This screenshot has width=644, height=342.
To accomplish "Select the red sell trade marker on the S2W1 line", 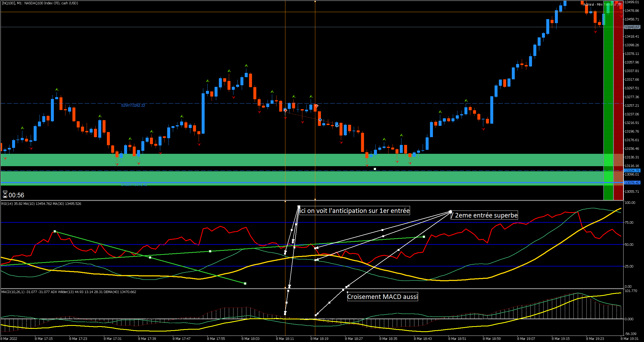I will [317, 106].
